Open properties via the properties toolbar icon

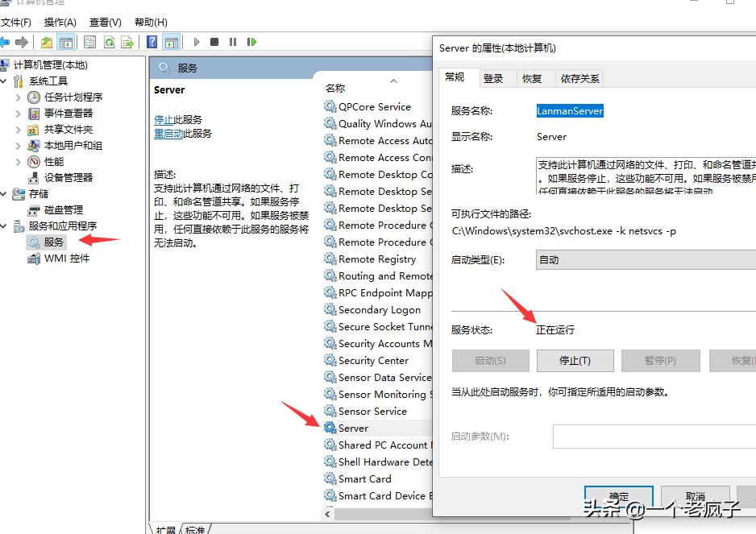click(89, 42)
